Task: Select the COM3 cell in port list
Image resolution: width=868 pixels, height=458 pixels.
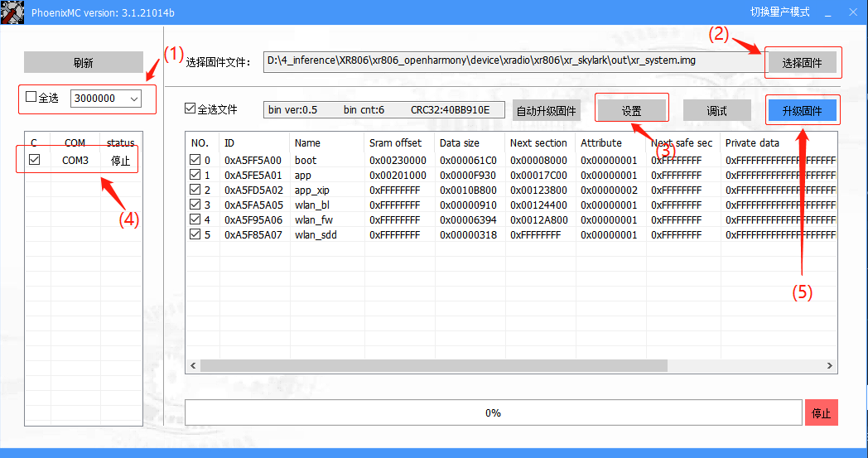Action: 75,160
